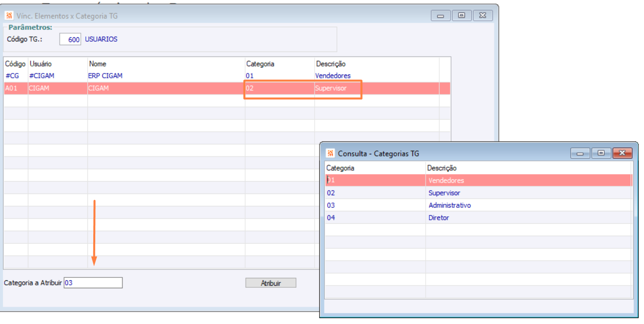
Task: Select the Diretor category row
Action: coord(478,217)
